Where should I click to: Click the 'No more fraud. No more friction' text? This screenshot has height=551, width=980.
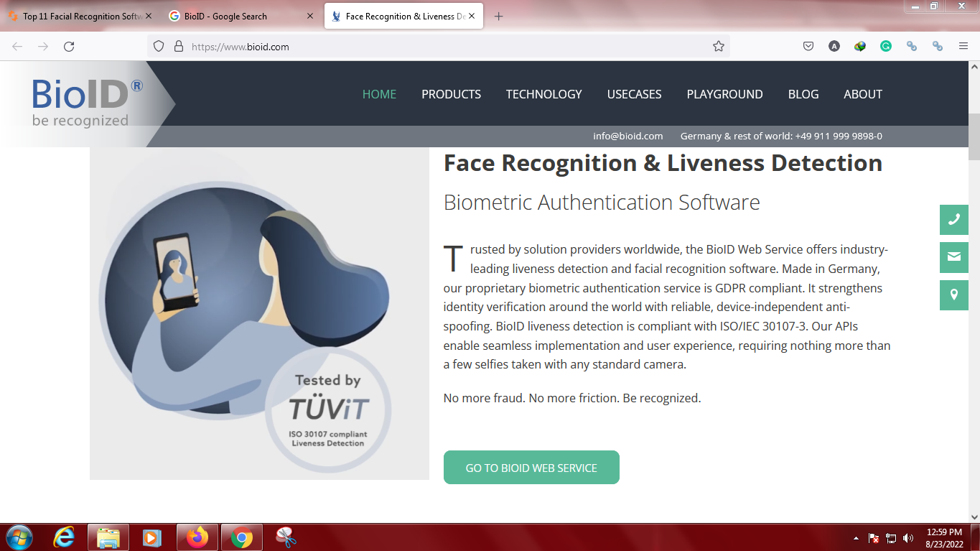click(572, 398)
